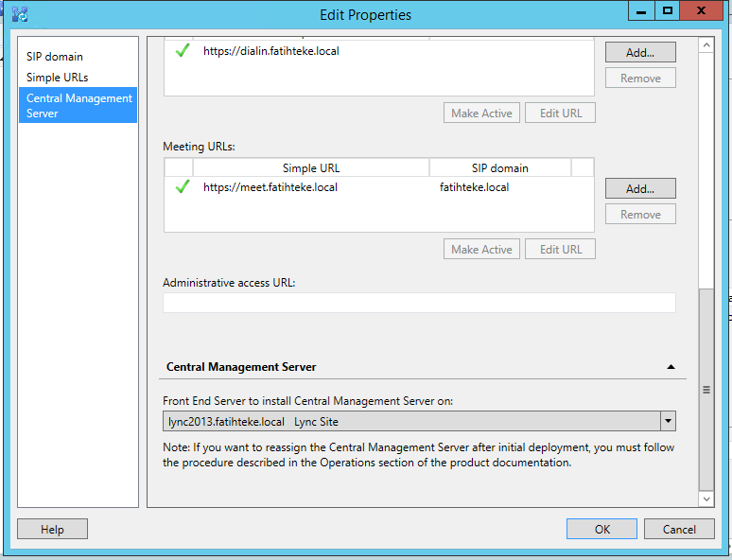Click the Administrative access URL field
Screen dimensions: 732x560
tap(419, 303)
